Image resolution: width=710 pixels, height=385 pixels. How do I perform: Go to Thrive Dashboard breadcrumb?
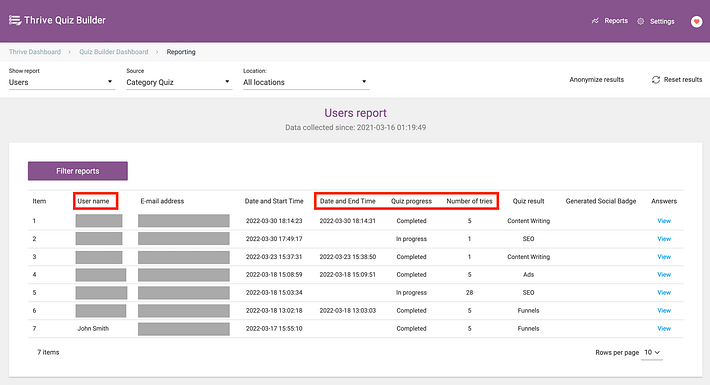35,52
